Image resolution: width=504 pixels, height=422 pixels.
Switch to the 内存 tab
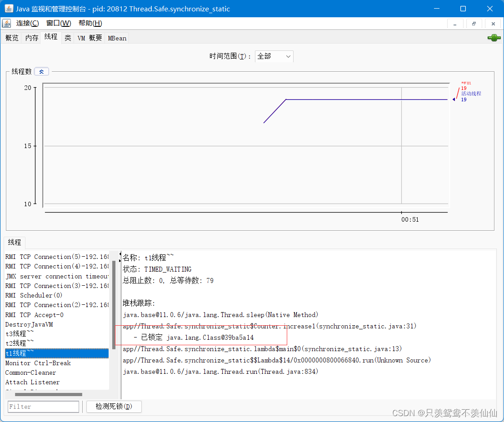click(x=32, y=38)
